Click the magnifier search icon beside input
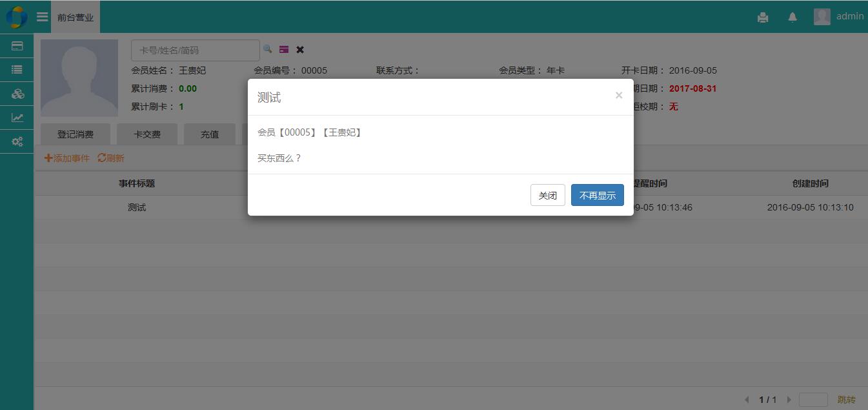 coord(267,49)
